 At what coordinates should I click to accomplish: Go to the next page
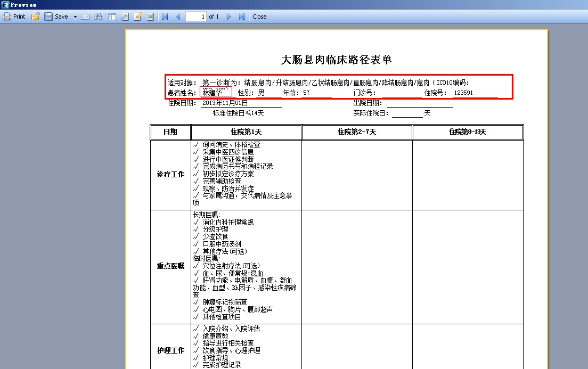(x=229, y=17)
